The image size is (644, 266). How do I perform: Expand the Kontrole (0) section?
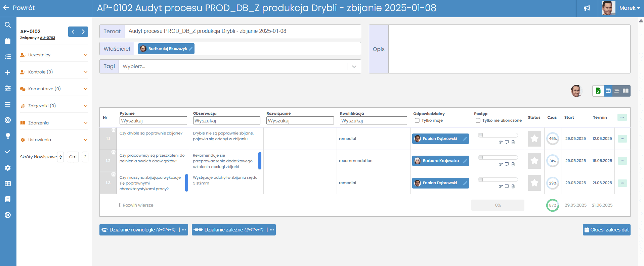coord(54,72)
